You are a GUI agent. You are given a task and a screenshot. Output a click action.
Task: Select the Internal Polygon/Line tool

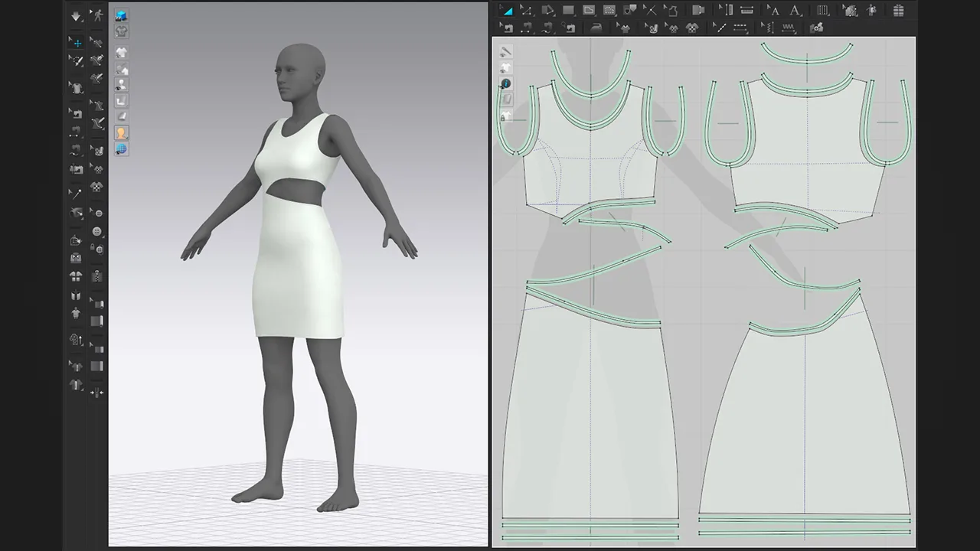click(589, 11)
